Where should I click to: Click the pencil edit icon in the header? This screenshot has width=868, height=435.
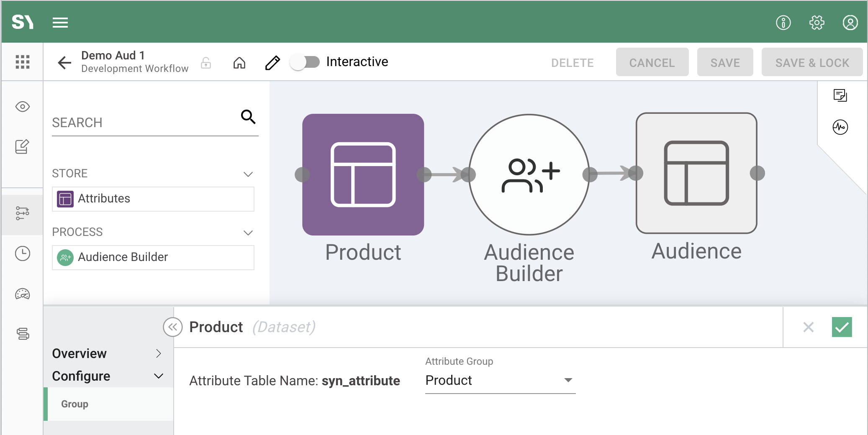pyautogui.click(x=272, y=62)
